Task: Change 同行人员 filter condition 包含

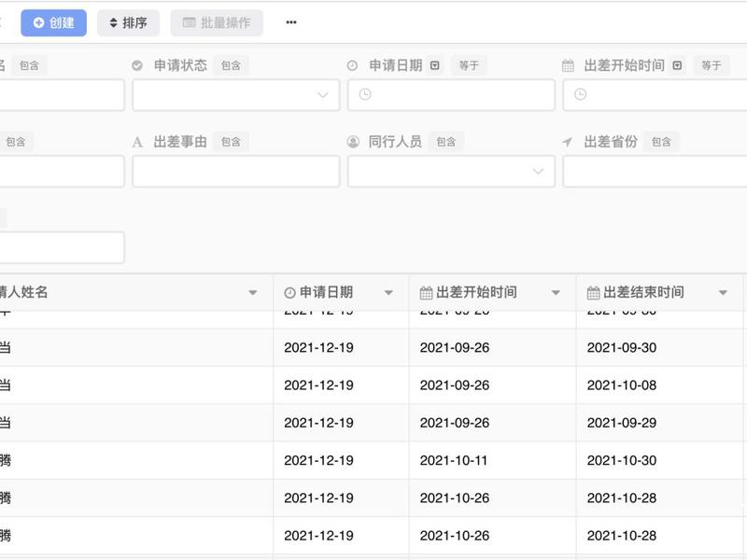Action: pos(446,142)
